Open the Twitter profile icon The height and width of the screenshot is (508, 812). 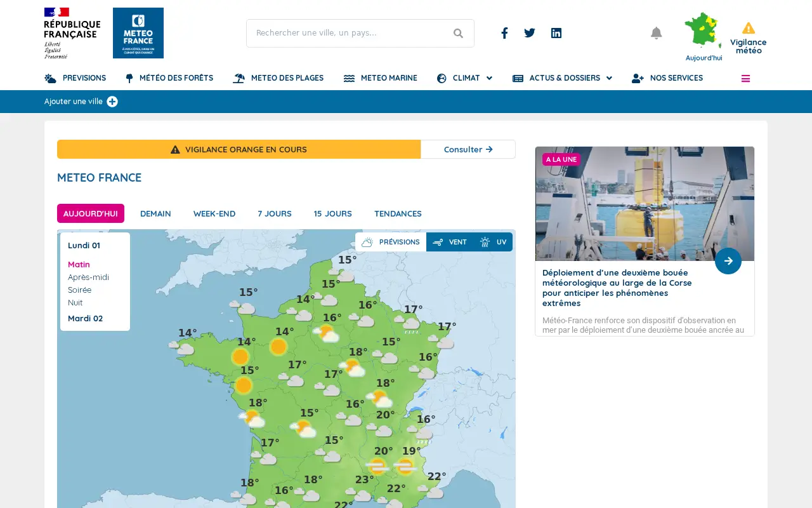coord(530,33)
